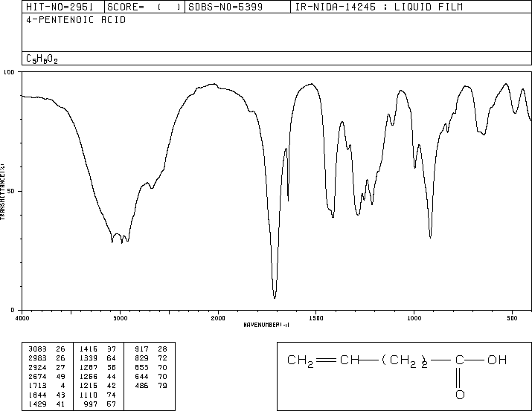Select the 486 entry in peak table
This screenshot has width=532, height=411.
click(x=142, y=386)
